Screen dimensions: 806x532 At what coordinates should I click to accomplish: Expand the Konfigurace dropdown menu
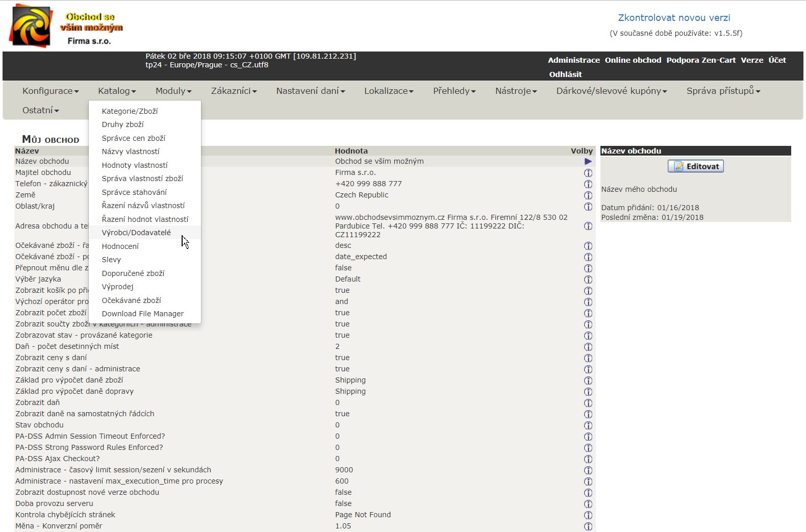pos(51,91)
